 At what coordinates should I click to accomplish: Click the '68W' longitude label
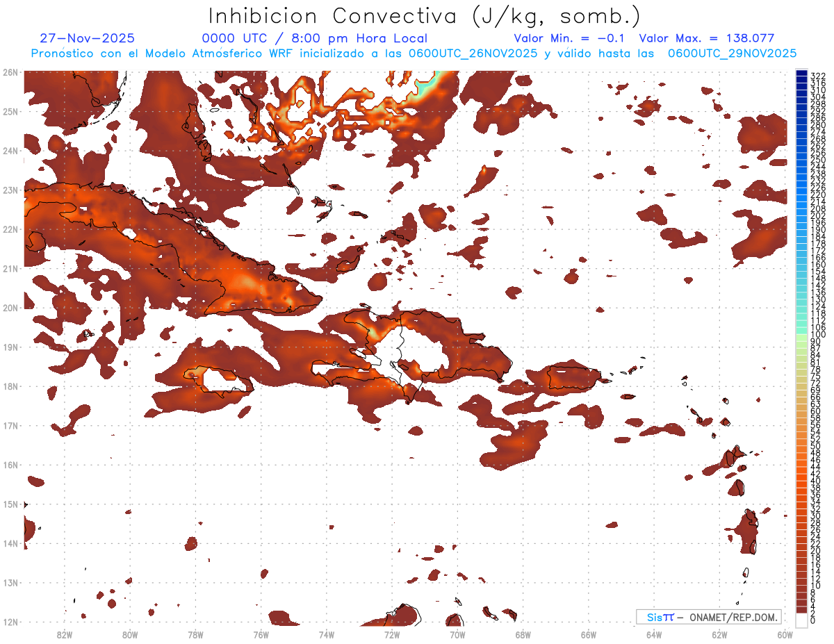click(523, 634)
